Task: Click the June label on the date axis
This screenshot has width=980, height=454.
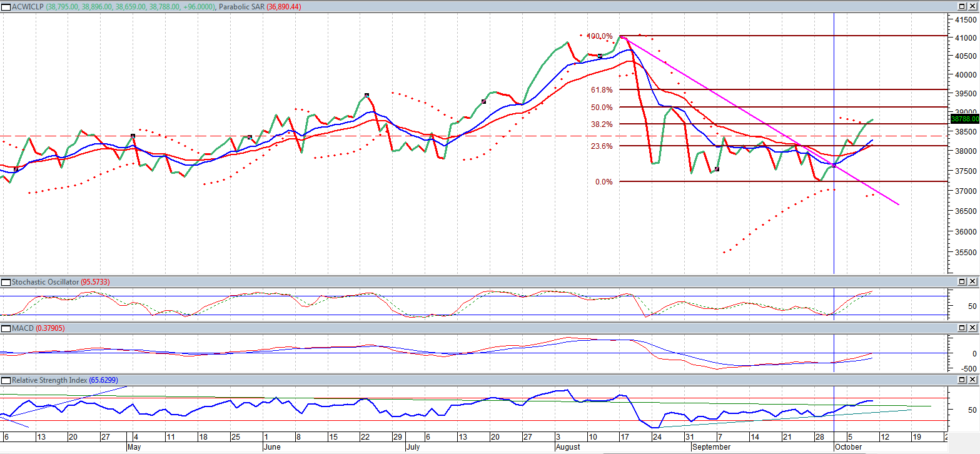Action: click(x=273, y=447)
